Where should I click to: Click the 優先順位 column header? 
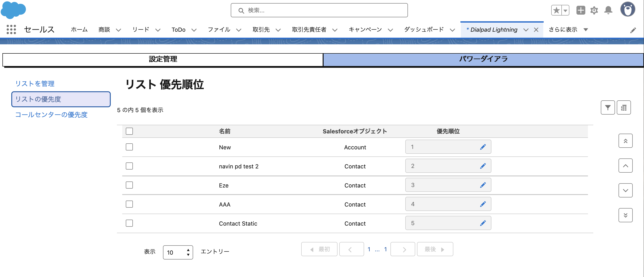(x=448, y=131)
